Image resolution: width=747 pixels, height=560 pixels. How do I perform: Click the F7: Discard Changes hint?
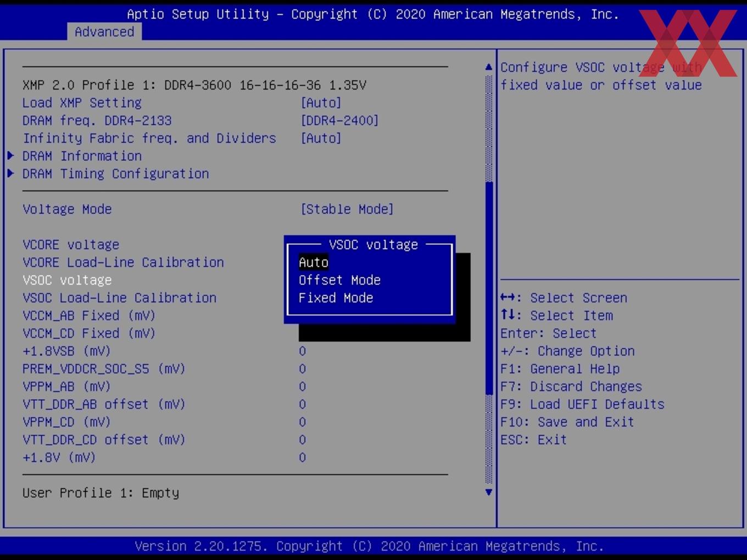pyautogui.click(x=571, y=387)
